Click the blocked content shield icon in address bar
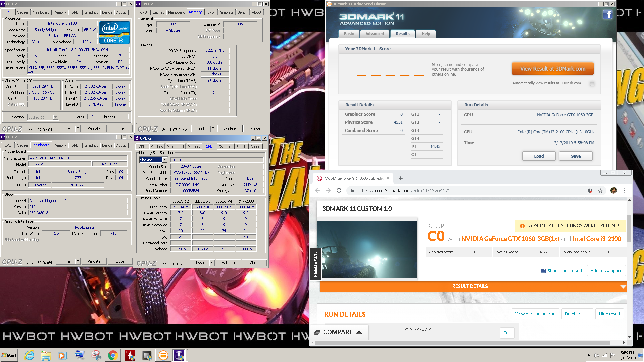This screenshot has height=362, width=644. click(x=590, y=191)
